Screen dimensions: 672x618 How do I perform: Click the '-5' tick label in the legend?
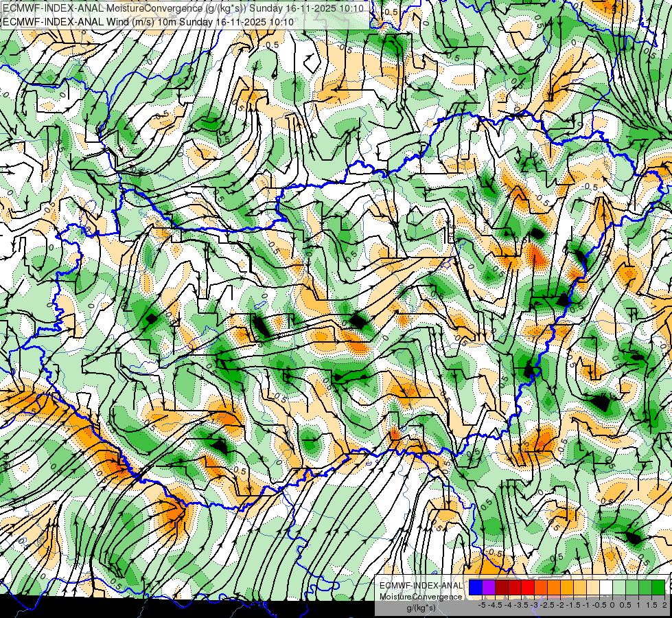482,605
